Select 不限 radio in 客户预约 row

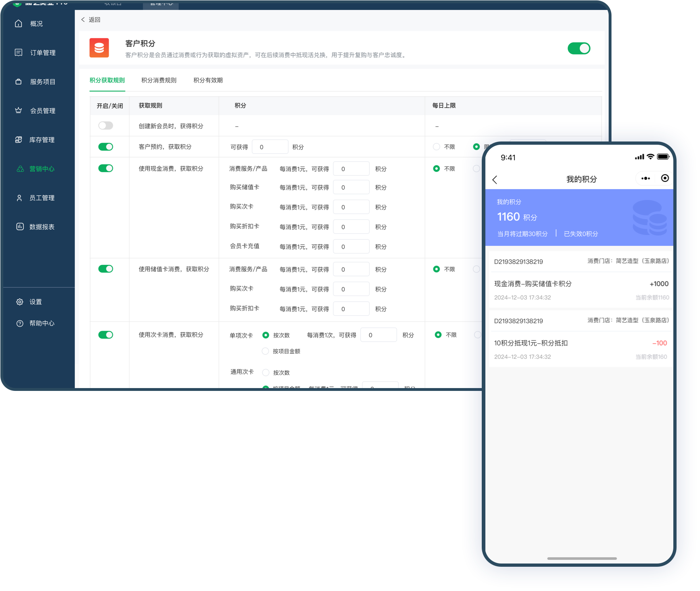(436, 147)
